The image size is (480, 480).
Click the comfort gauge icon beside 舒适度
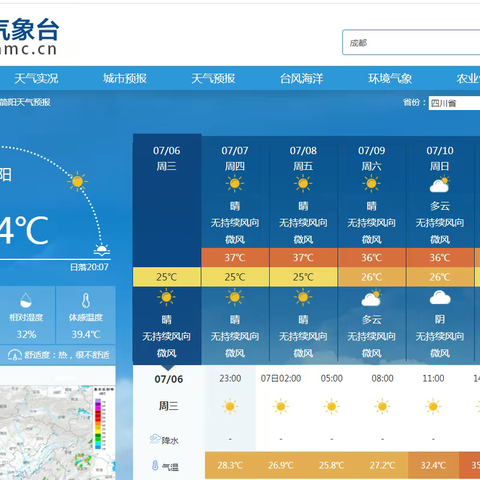pos(15,355)
